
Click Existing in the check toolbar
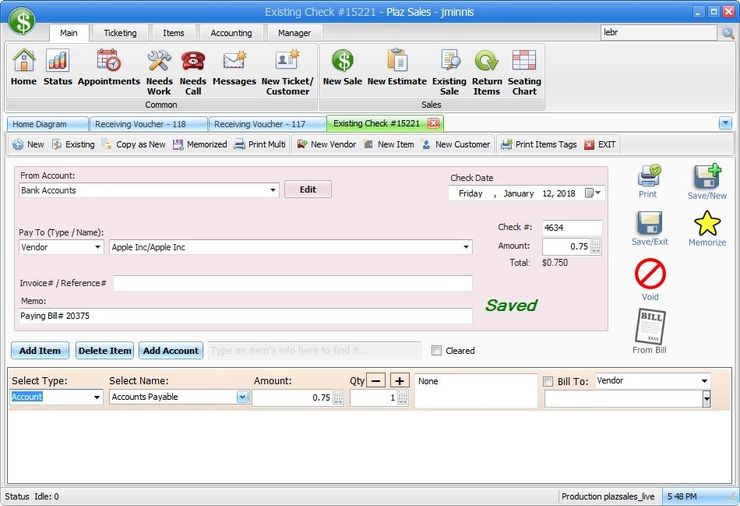coord(73,144)
